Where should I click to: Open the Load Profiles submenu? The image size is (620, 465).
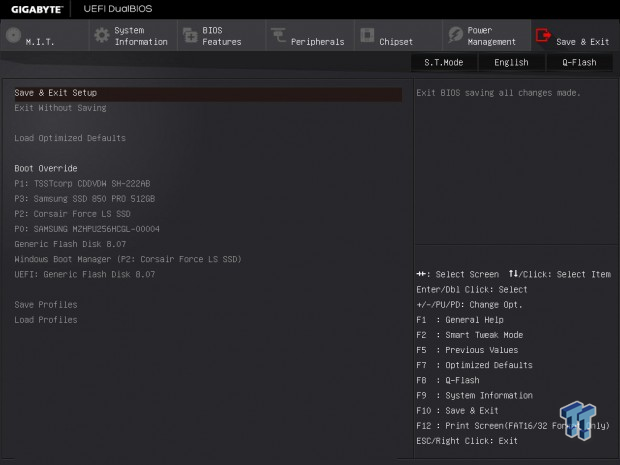point(46,319)
